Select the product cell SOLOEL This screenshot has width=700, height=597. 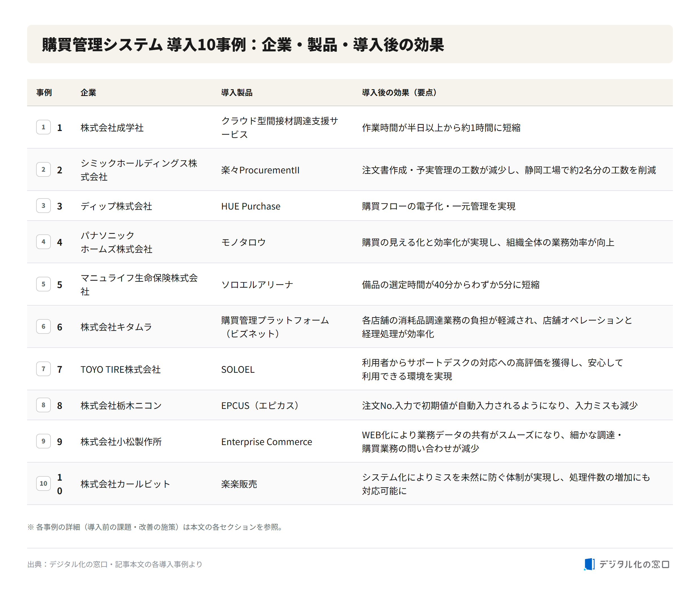click(238, 369)
